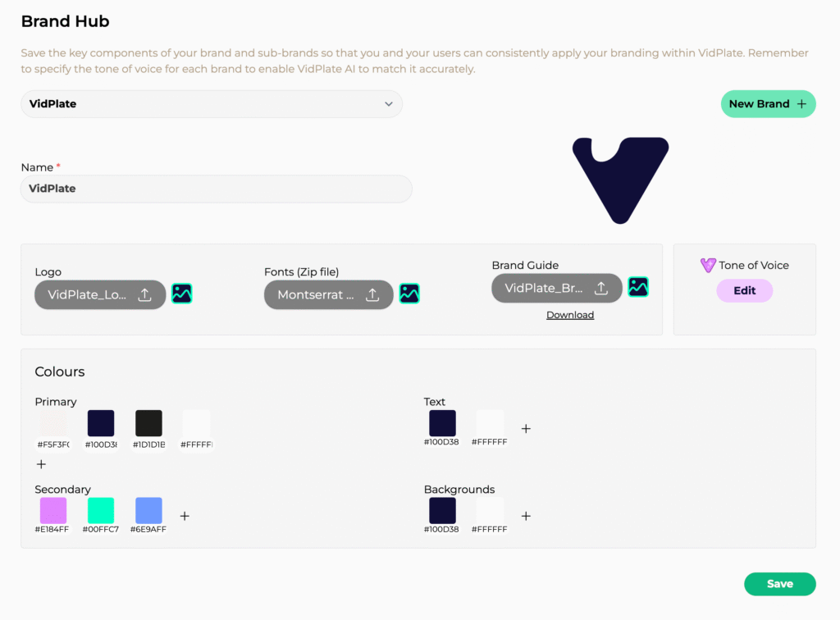The image size is (840, 620).
Task: Open the Brand Guide image preview icon
Action: pos(638,286)
